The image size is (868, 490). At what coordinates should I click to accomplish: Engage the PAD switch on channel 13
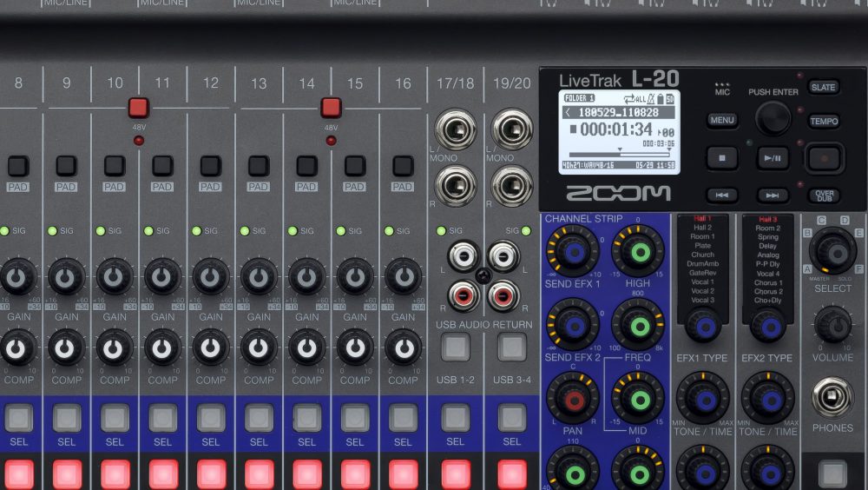click(x=259, y=166)
